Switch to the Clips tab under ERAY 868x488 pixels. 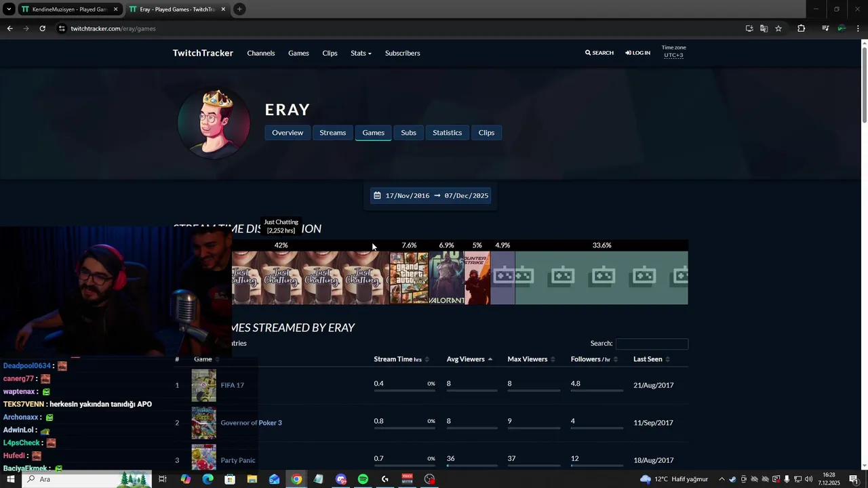point(487,133)
